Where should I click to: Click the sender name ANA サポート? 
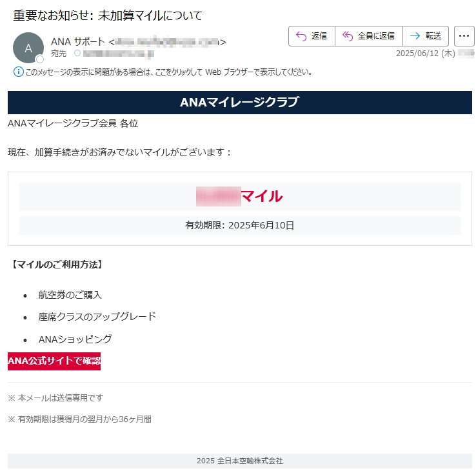[77, 42]
